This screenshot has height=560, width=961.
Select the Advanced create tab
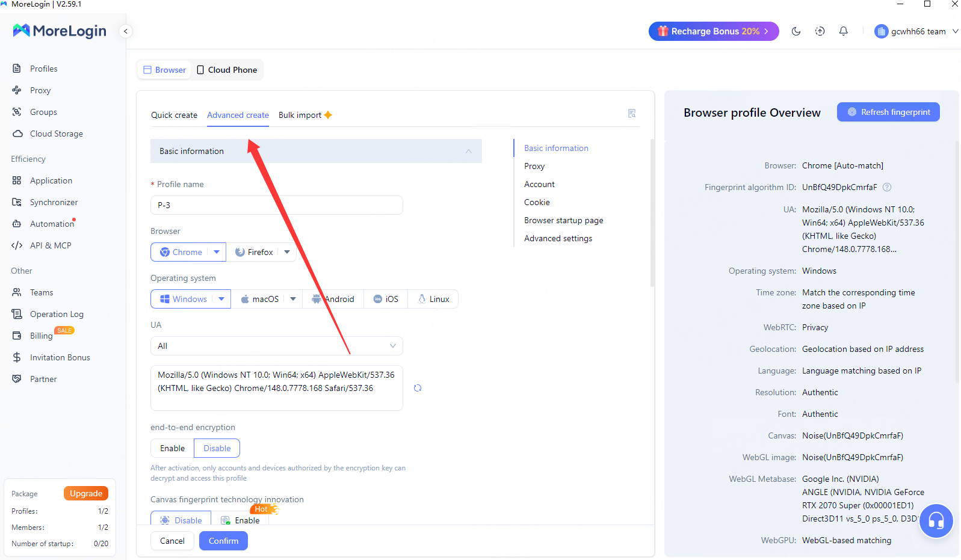point(238,115)
